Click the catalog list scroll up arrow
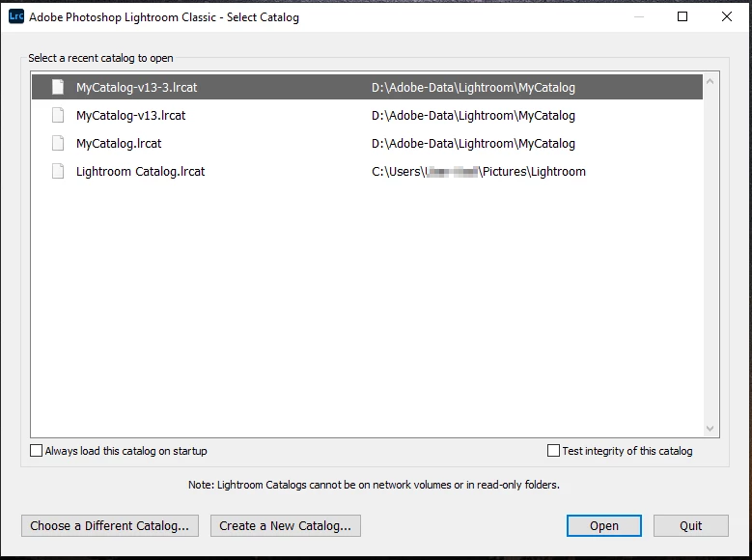 (x=710, y=81)
